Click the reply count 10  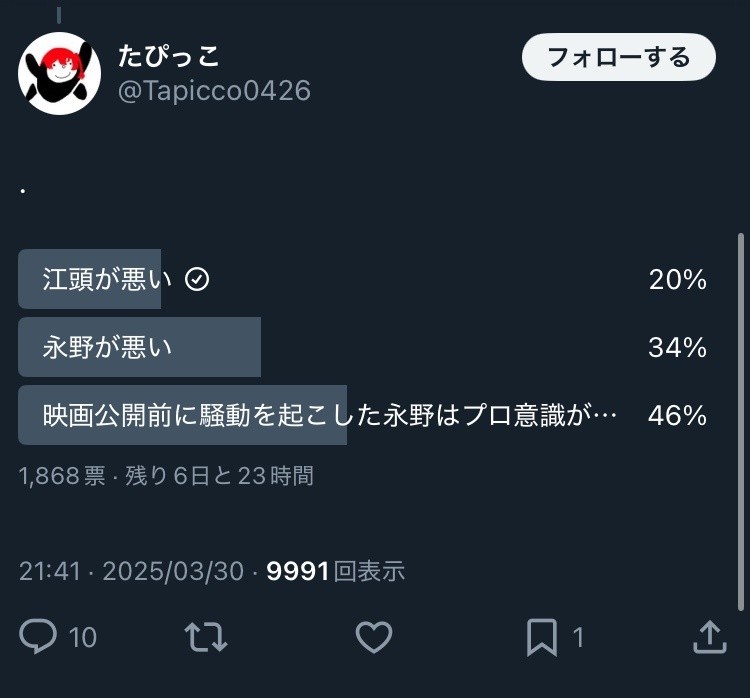tap(83, 637)
